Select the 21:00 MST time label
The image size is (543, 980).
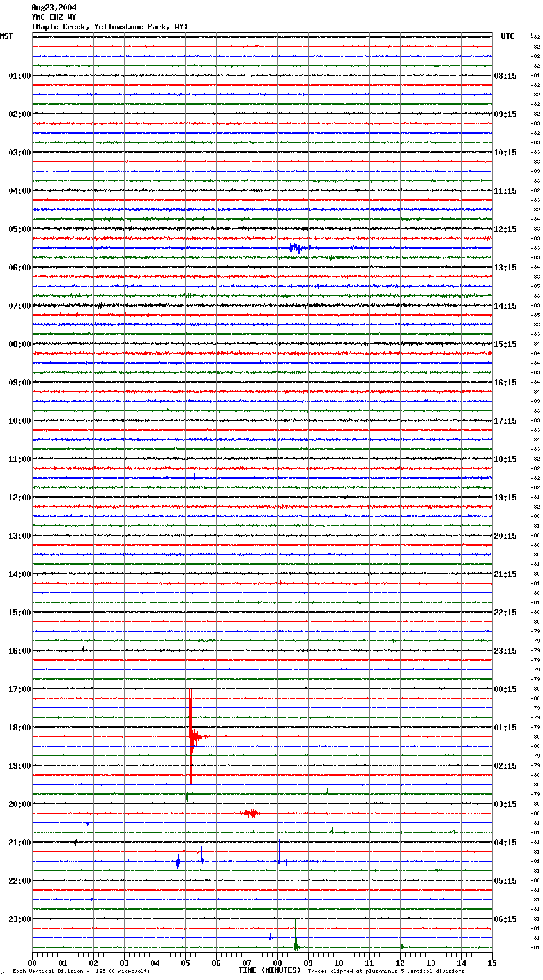pos(20,843)
